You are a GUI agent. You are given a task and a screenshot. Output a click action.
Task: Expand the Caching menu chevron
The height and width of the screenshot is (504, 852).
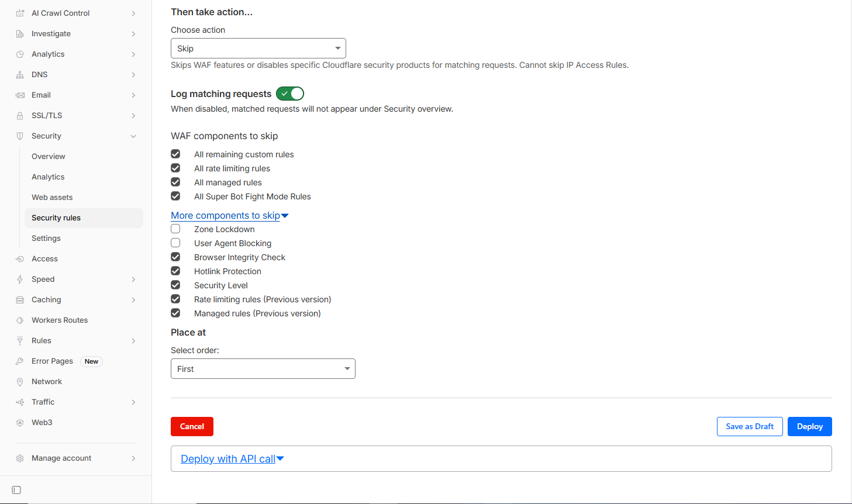pos(133,299)
